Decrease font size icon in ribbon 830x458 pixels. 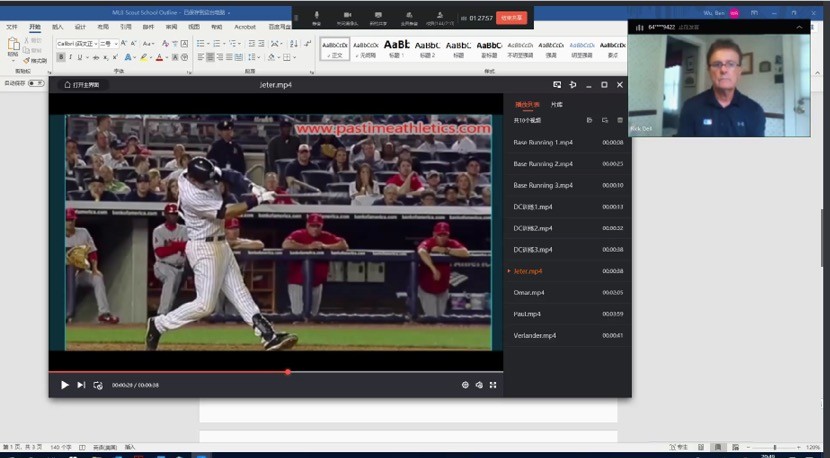pos(132,43)
